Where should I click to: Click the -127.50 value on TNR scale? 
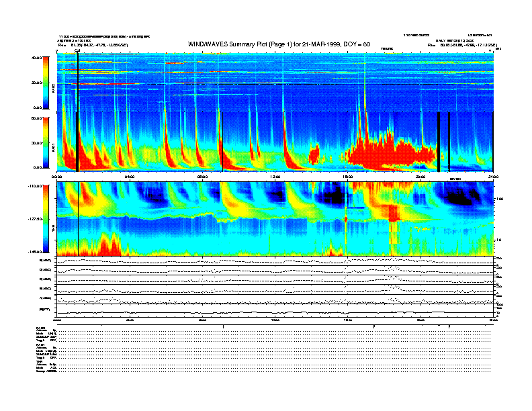35,219
